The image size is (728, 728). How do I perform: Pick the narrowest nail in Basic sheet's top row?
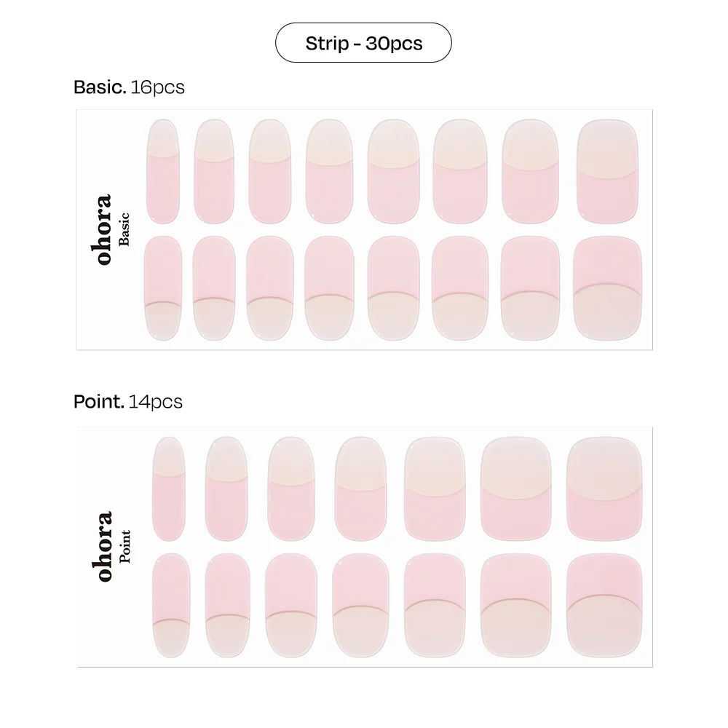(163, 172)
